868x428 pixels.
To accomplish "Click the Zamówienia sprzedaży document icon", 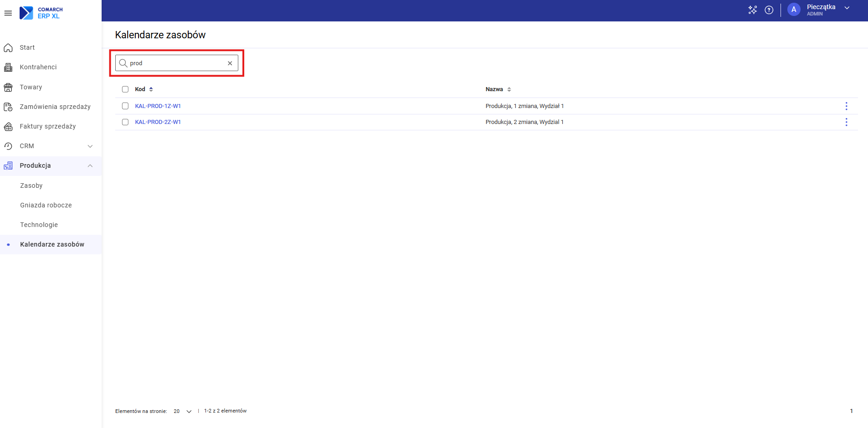I will click(x=8, y=107).
